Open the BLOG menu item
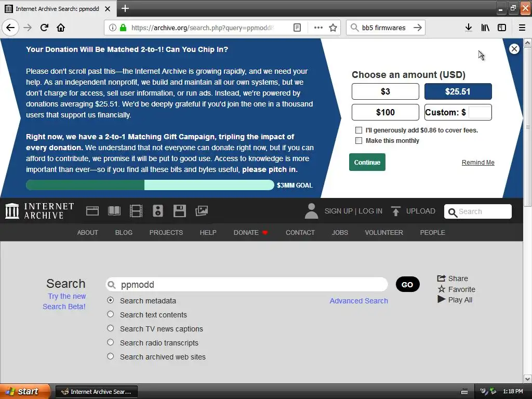Viewport: 532px width, 399px height. [124, 232]
